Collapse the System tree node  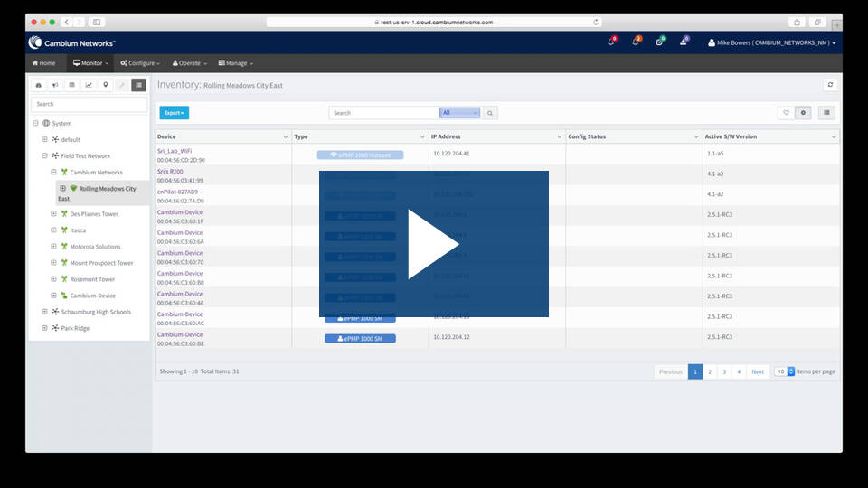(35, 124)
